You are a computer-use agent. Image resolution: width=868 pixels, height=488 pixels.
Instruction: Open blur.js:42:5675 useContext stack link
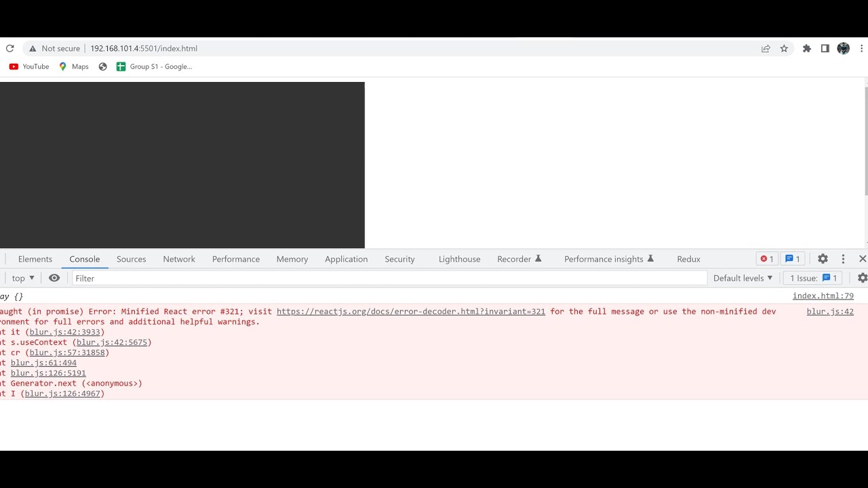tap(112, 342)
